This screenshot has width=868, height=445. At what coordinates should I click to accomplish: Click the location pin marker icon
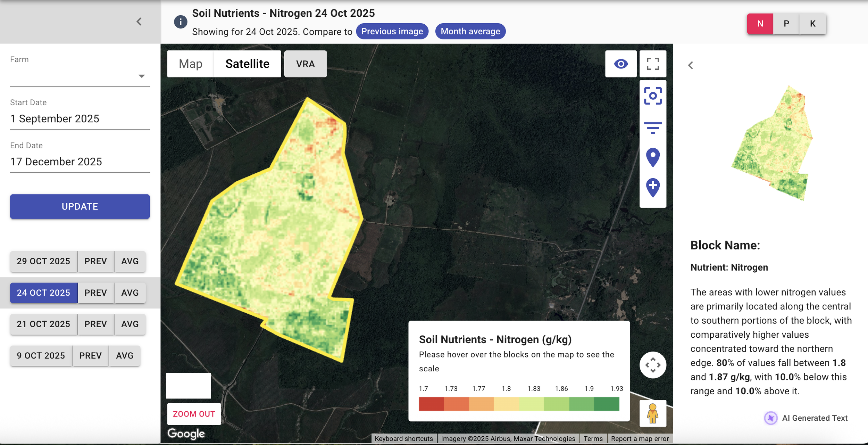click(652, 157)
